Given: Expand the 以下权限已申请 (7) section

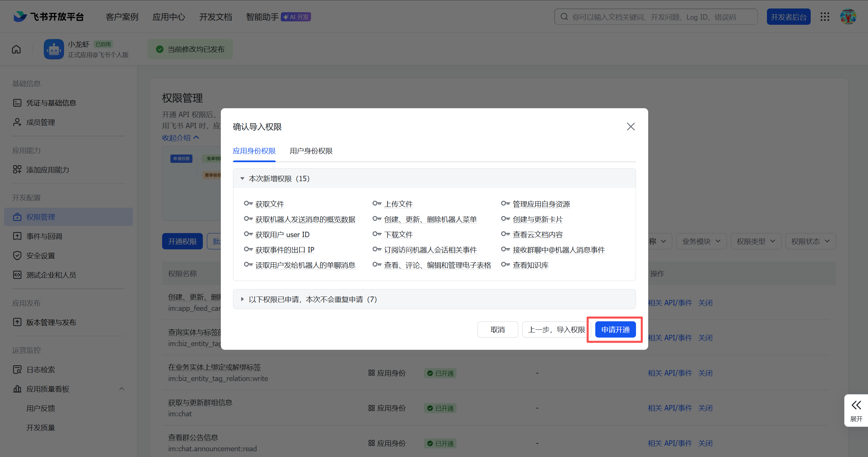Looking at the screenshot, I should coord(242,299).
